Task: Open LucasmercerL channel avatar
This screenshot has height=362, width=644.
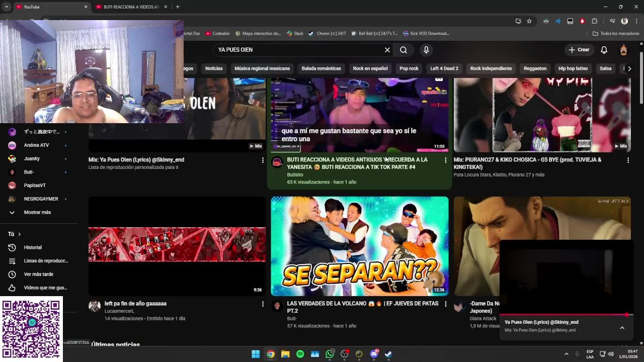Action: (x=95, y=306)
